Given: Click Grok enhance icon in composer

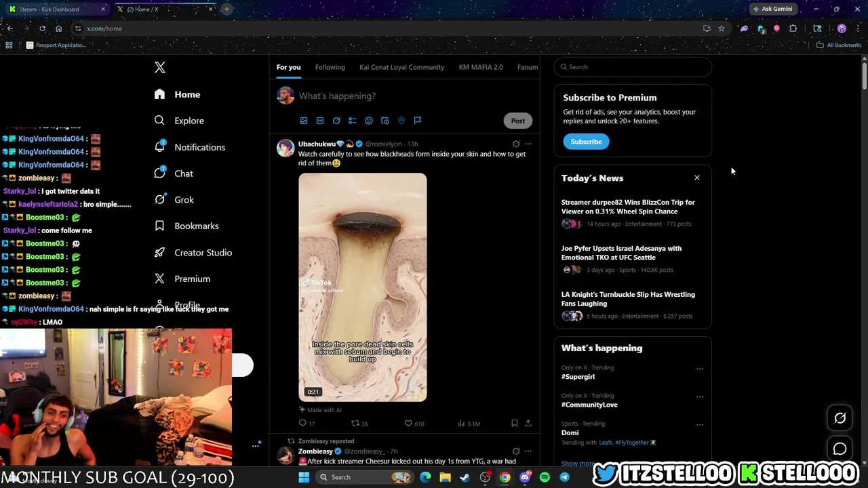Looking at the screenshot, I should coord(336,121).
